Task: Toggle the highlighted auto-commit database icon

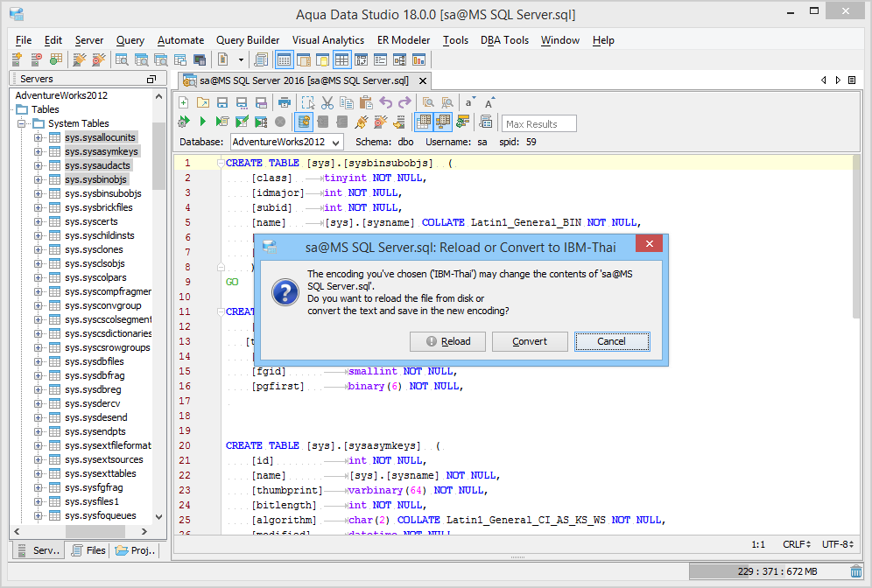Action: [x=304, y=122]
